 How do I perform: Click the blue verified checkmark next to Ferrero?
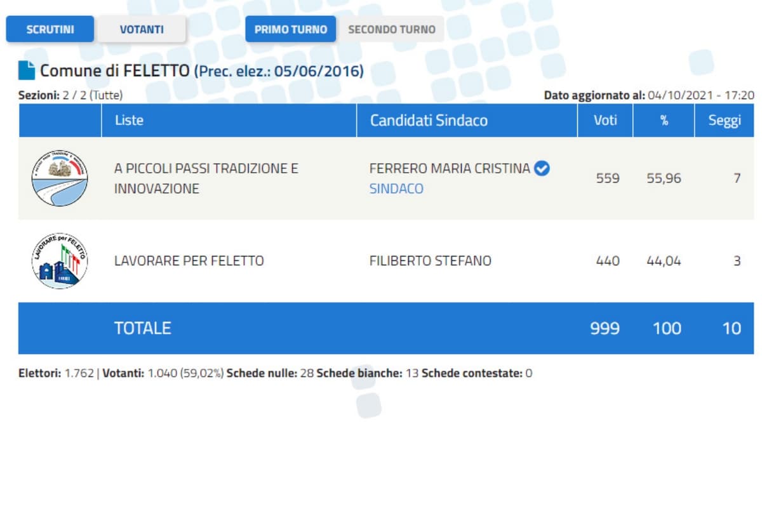542,168
